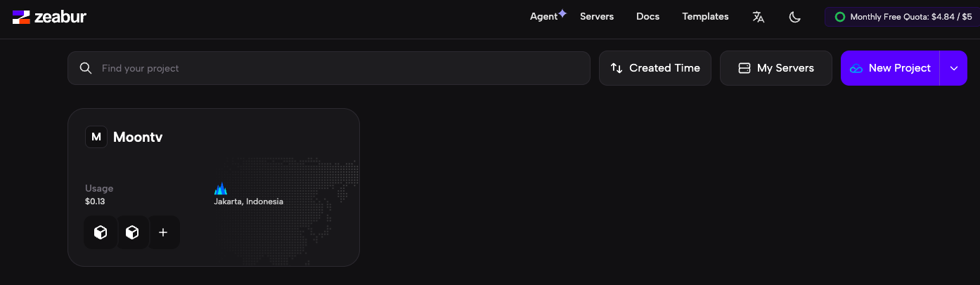Create a New Project
This screenshot has height=285, width=980.
(890, 68)
